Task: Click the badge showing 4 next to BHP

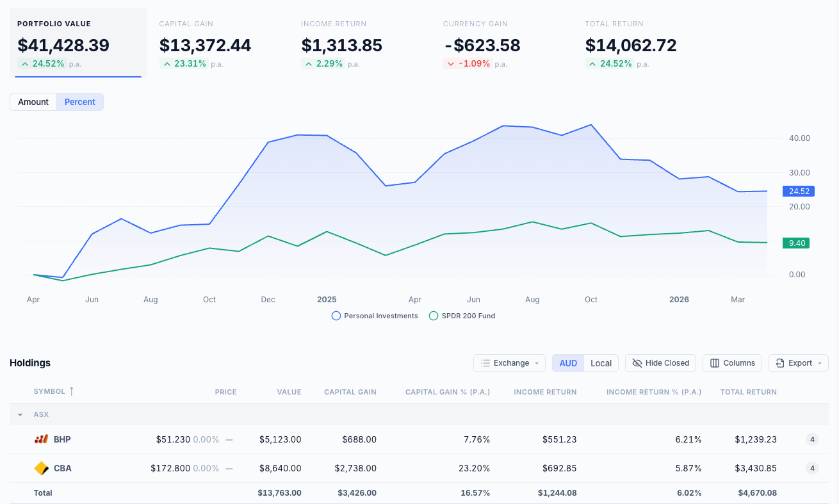Action: point(811,439)
